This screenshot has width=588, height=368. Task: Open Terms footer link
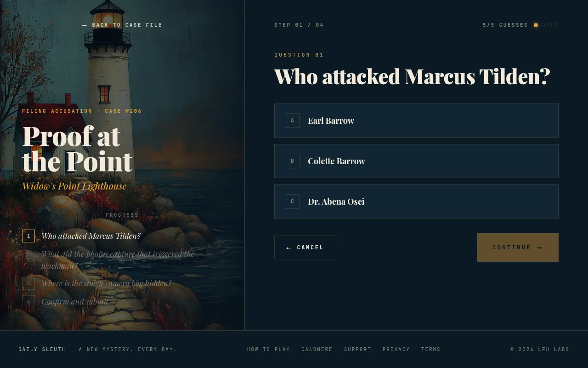[431, 350]
